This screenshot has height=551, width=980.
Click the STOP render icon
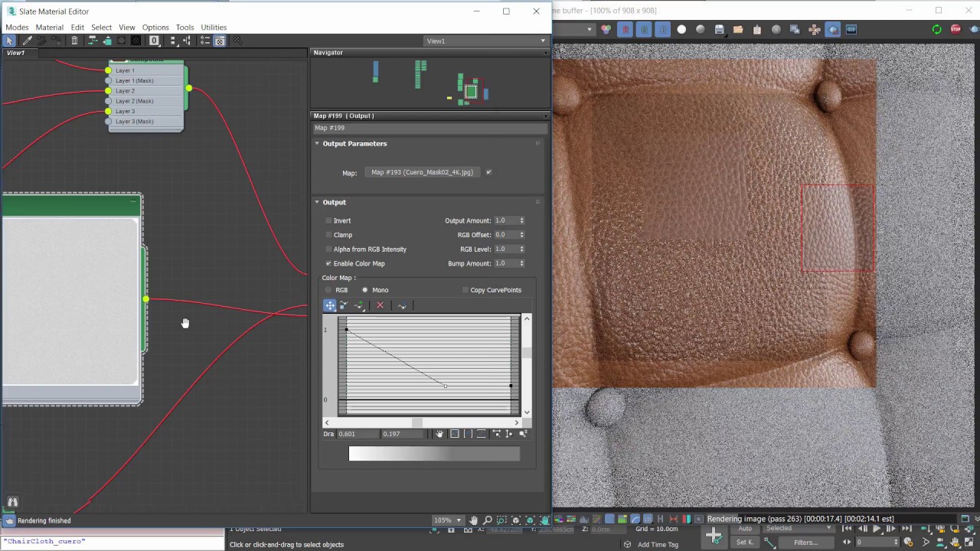click(955, 30)
